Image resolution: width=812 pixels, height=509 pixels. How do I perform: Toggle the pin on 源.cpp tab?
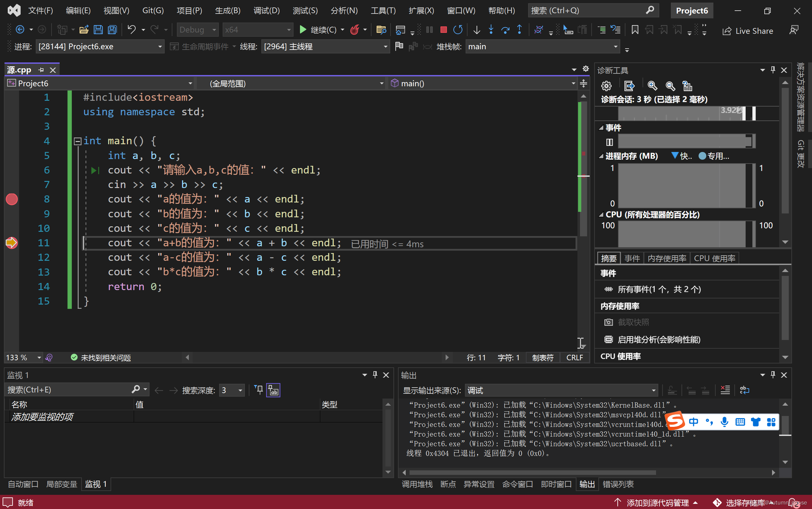[41, 70]
